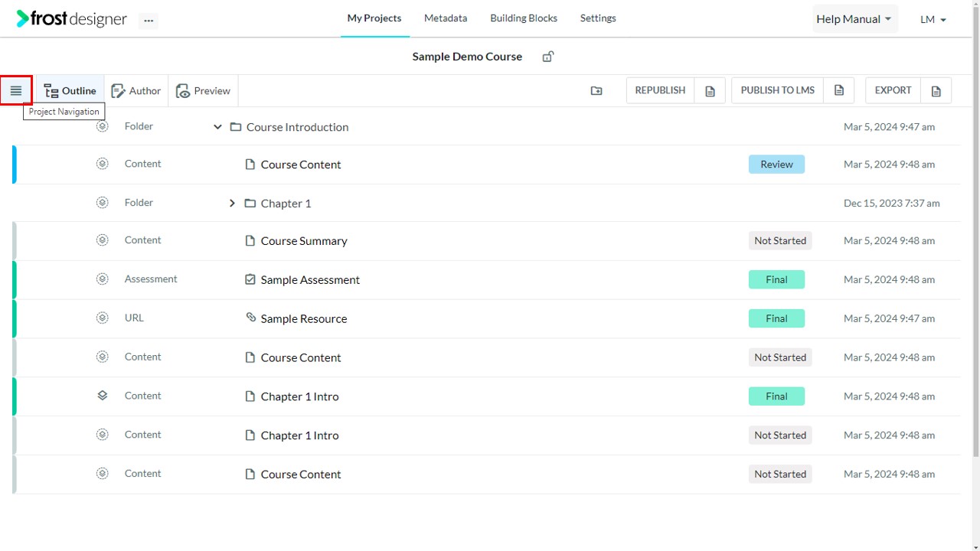Image resolution: width=980 pixels, height=551 pixels.
Task: Click the URL type label
Action: (x=134, y=318)
